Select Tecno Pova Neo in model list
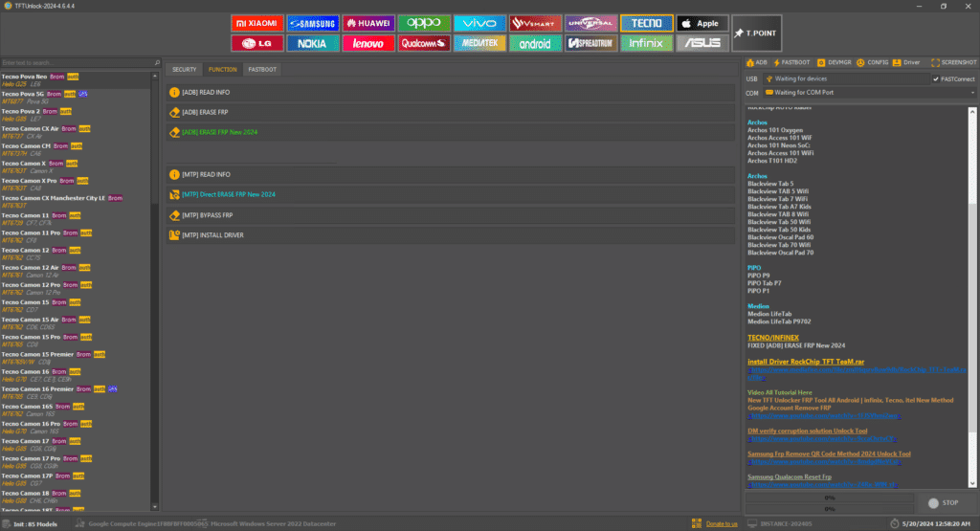Image resolution: width=980 pixels, height=531 pixels. coord(75,80)
